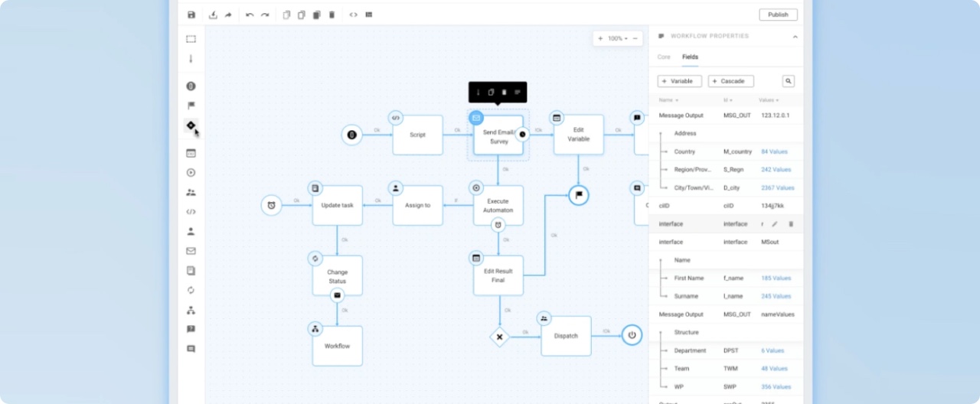Open the 84 Values link for Country
Image resolution: width=980 pixels, height=404 pixels.
(775, 151)
